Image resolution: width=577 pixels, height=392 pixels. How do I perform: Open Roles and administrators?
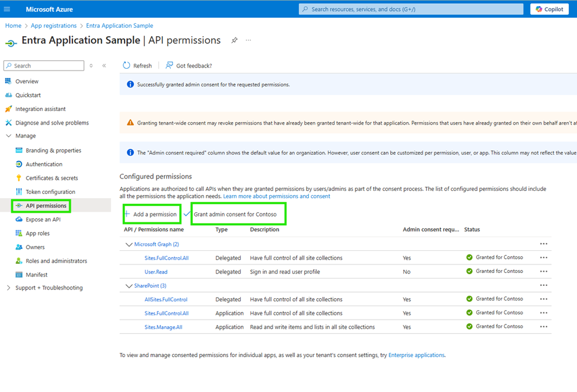point(56,261)
